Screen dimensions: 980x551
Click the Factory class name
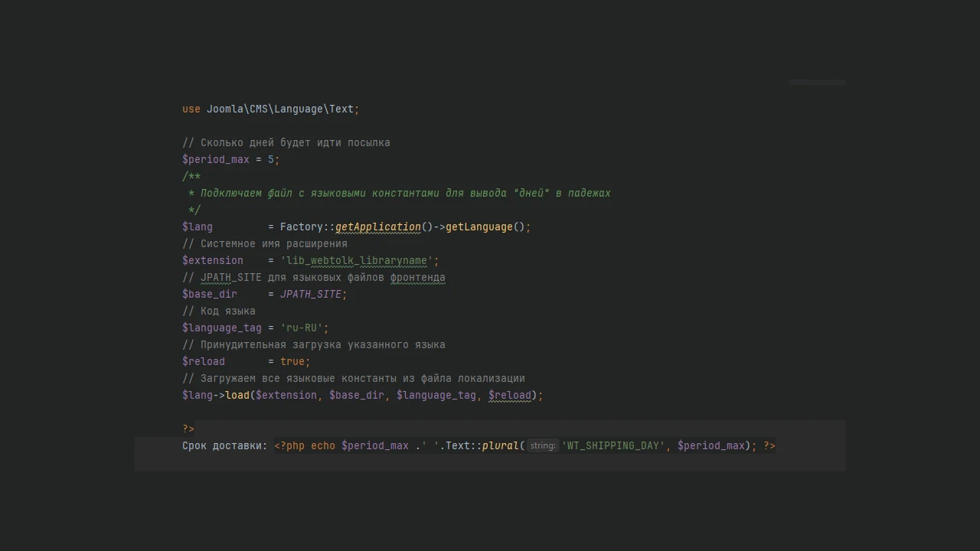[x=302, y=227]
